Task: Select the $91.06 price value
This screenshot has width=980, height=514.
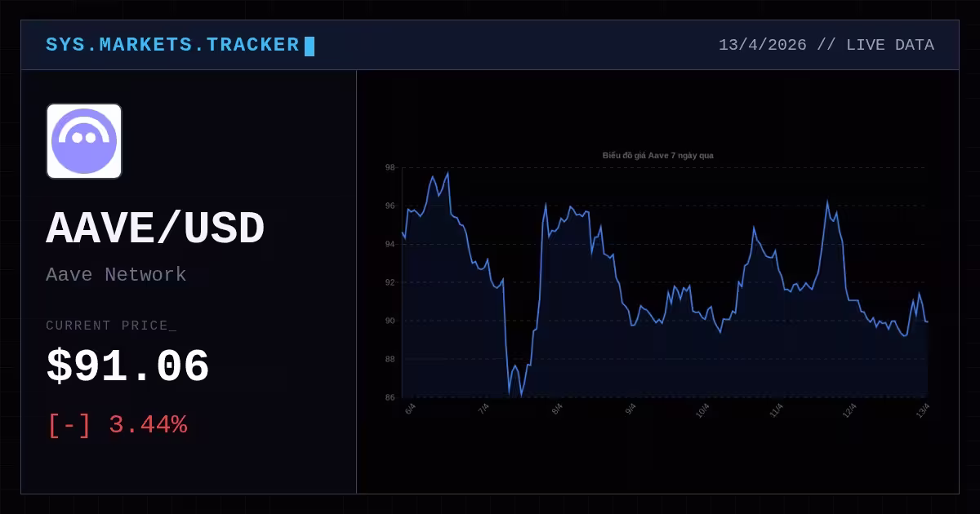Action: (128, 366)
